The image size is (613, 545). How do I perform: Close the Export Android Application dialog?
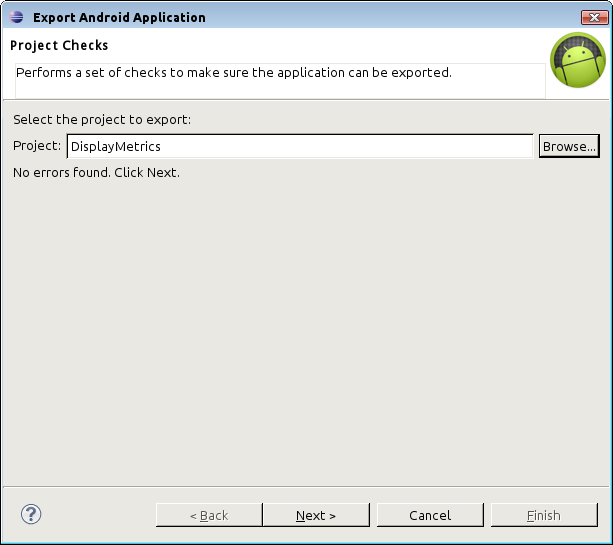(x=594, y=17)
